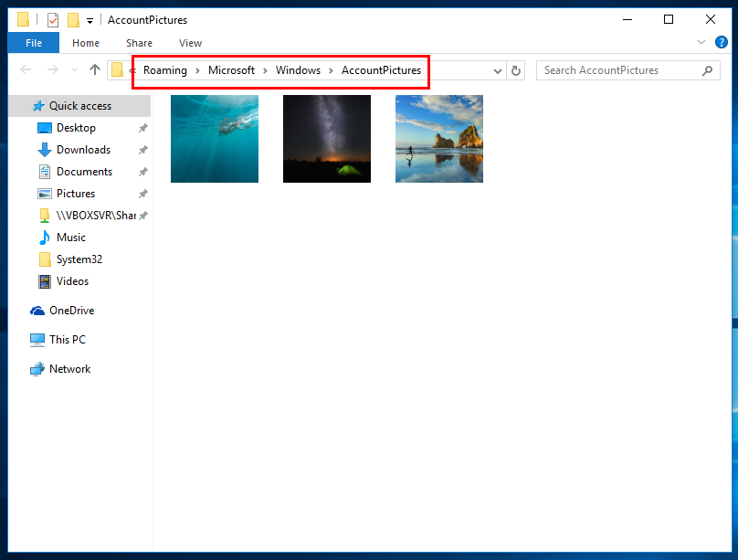
Task: Toggle the pin next to Documents
Action: point(143,172)
